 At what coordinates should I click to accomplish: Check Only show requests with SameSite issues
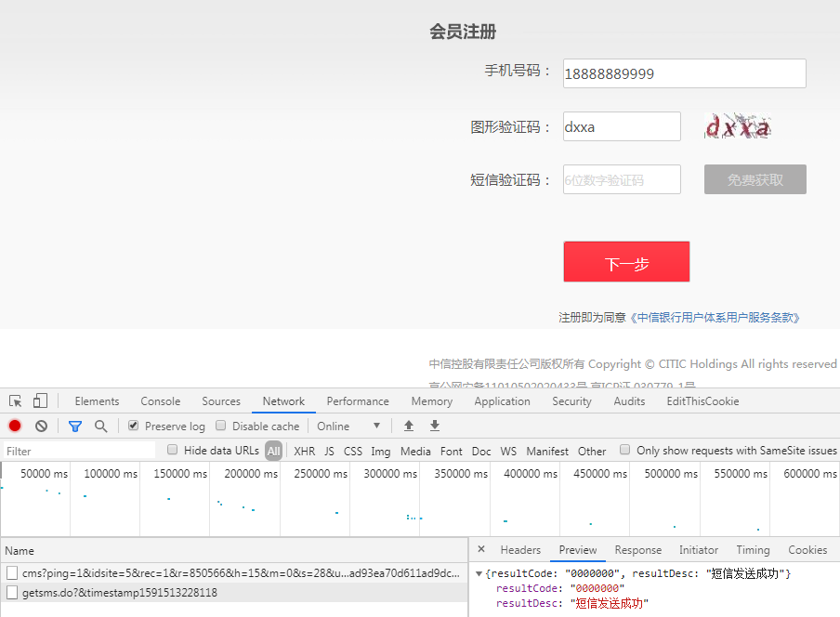624,450
